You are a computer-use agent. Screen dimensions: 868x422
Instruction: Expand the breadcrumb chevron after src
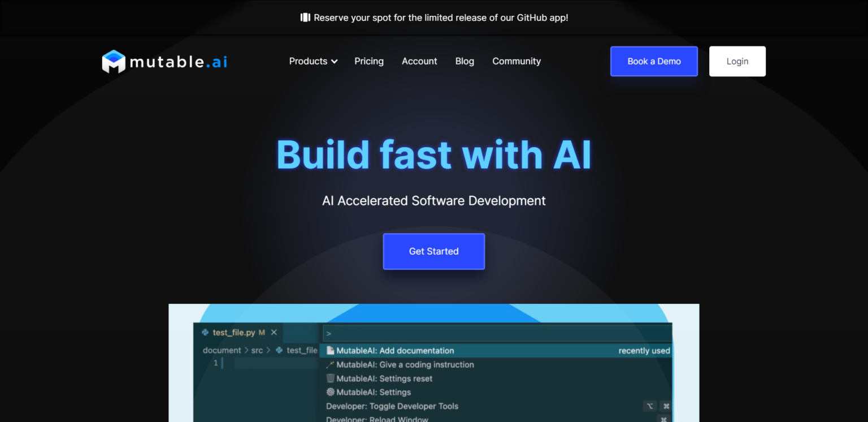pos(269,350)
